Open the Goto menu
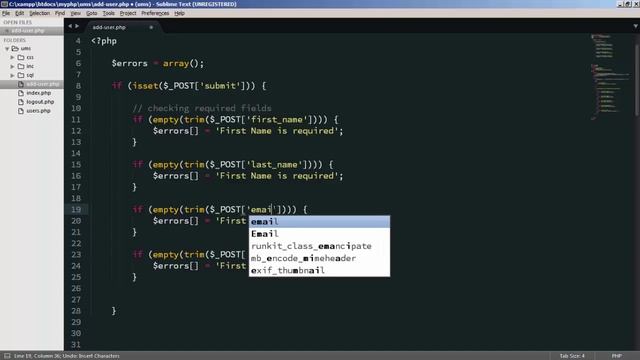 (92, 13)
